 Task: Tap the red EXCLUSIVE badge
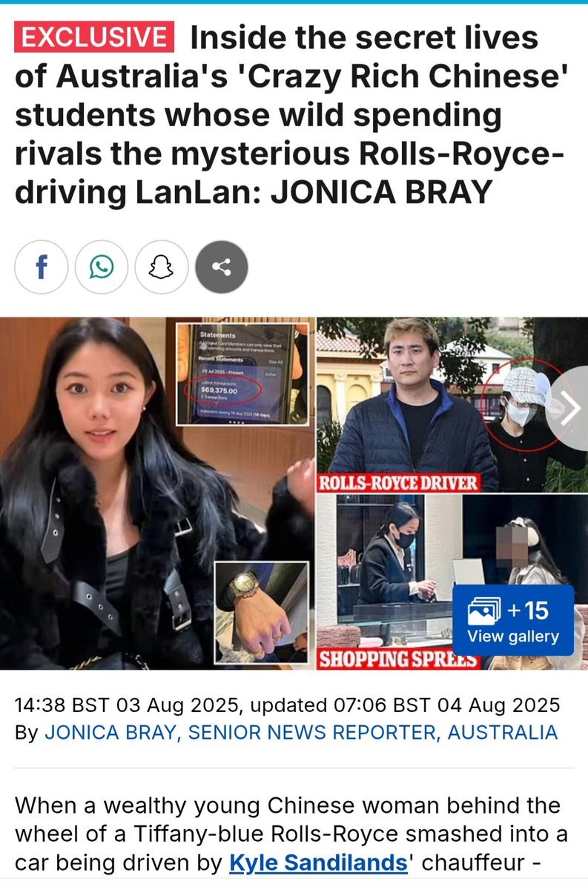[x=94, y=36]
